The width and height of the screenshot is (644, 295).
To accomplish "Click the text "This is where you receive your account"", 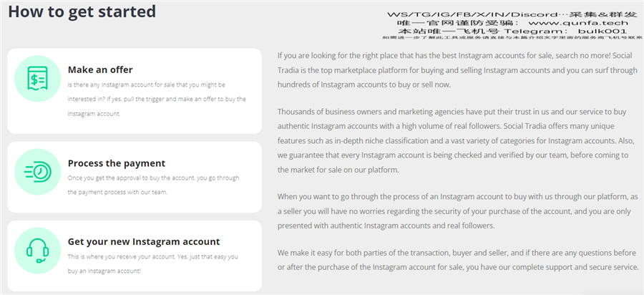I will [x=118, y=257].
